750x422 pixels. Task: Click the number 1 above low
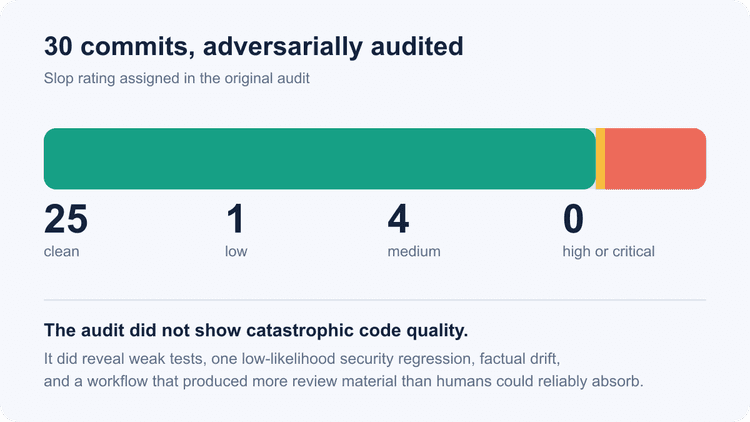235,219
